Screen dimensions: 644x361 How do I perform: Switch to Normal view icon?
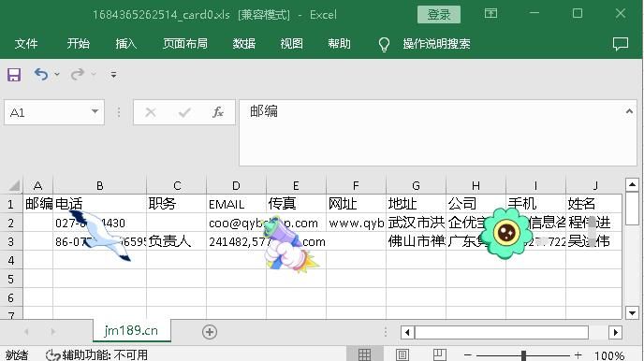[x=364, y=354]
